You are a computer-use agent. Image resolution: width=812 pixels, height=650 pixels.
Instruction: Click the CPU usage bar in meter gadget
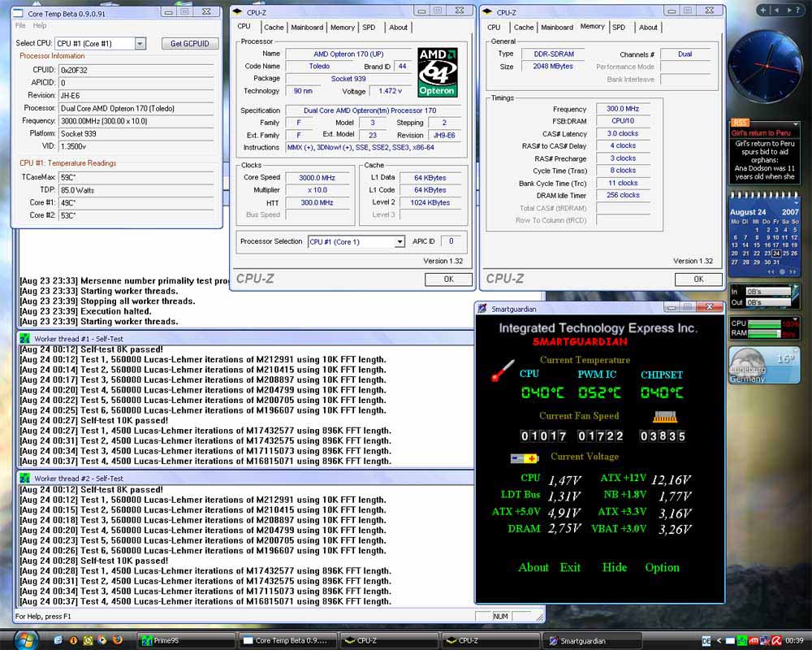point(764,323)
